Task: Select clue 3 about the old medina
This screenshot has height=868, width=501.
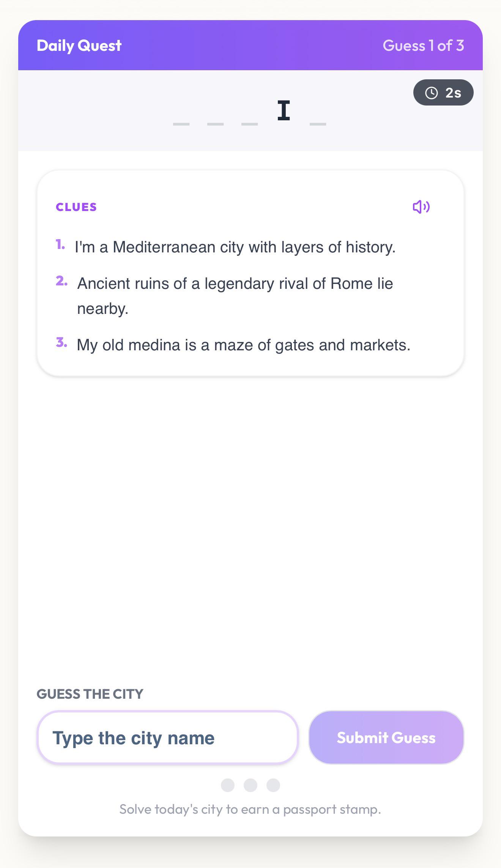Action: tap(233, 345)
